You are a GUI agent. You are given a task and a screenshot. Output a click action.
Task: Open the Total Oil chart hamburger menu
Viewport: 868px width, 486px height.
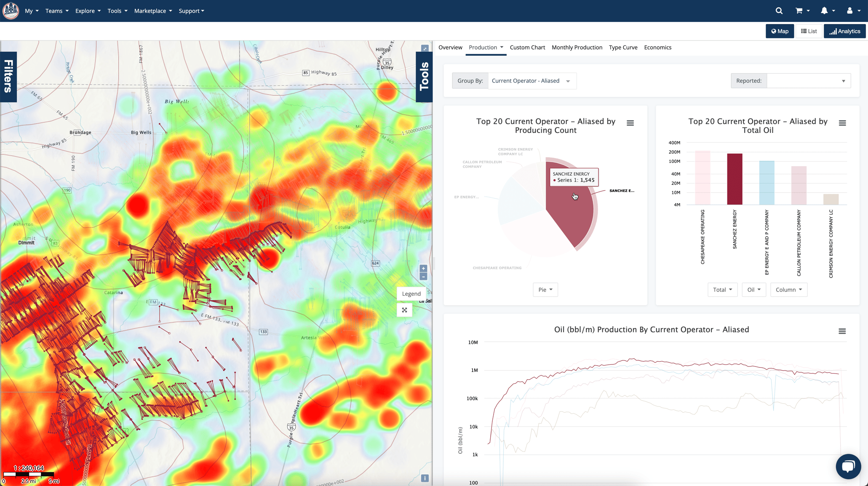843,122
